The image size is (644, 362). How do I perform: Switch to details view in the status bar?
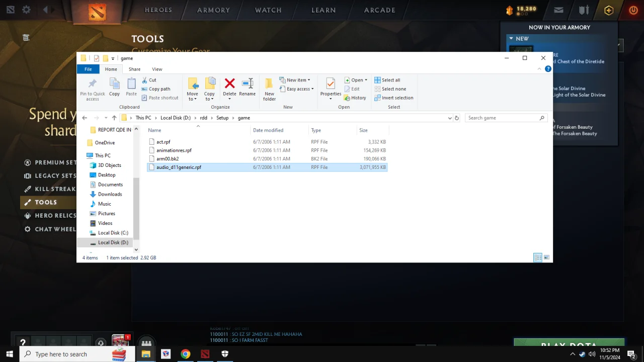point(538,257)
